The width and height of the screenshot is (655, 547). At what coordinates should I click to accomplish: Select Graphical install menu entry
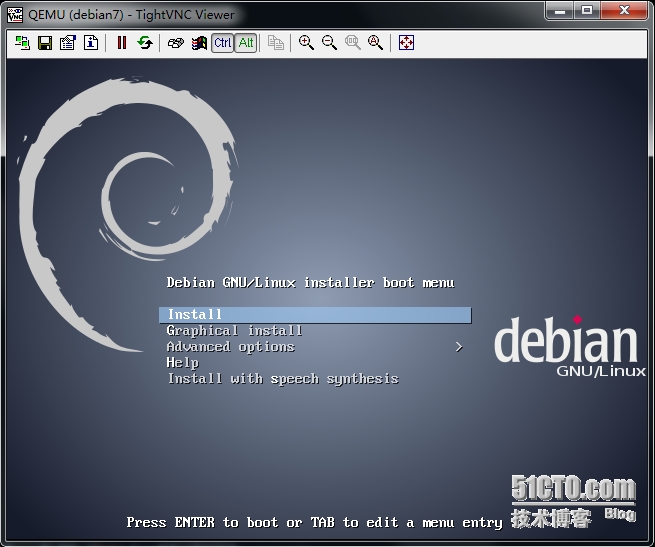point(234,331)
